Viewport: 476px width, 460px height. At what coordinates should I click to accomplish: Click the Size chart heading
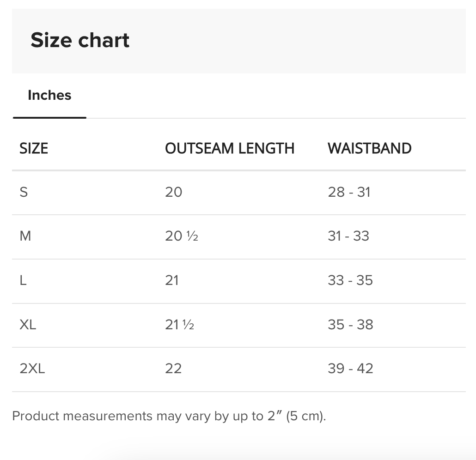(x=80, y=40)
